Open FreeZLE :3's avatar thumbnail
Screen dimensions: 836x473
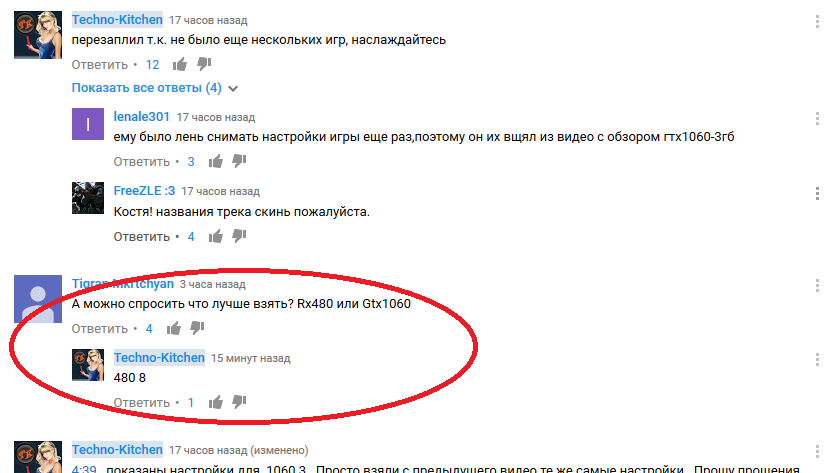point(88,198)
